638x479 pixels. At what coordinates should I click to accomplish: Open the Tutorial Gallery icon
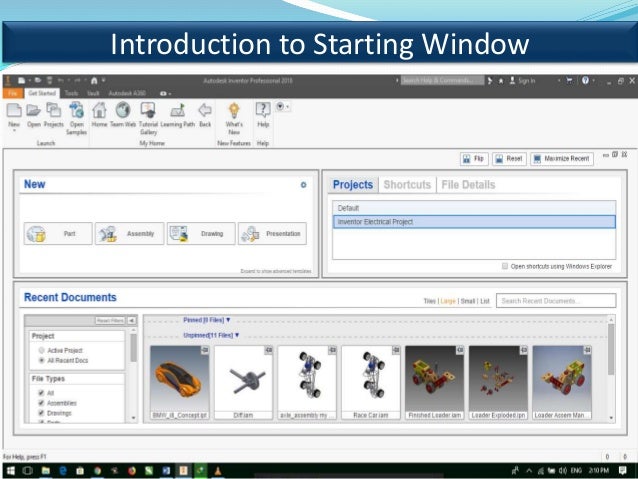click(148, 111)
